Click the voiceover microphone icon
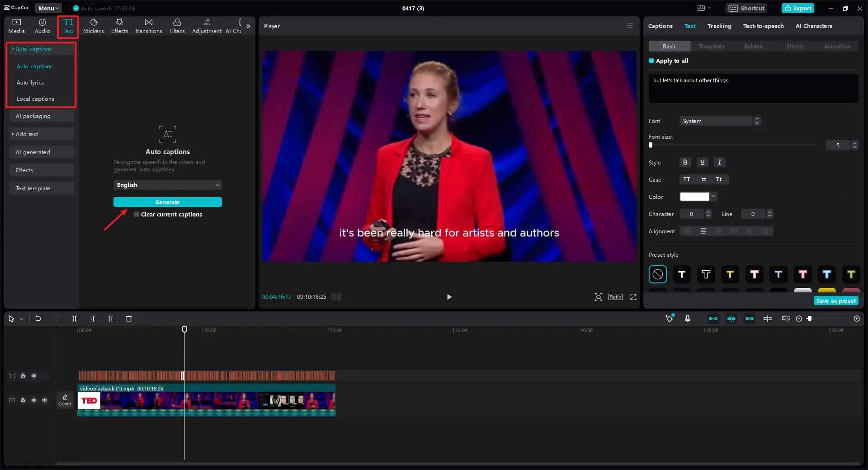 click(687, 319)
